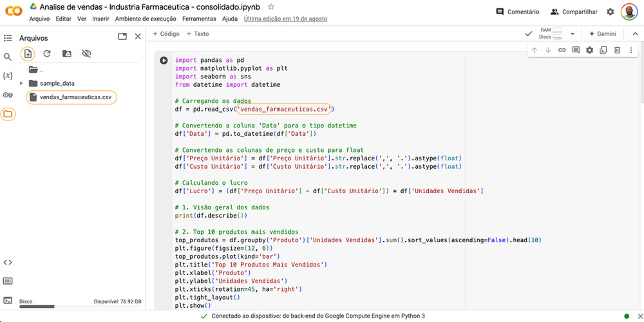Expand the sample_data folder
The width and height of the screenshot is (644, 322).
21,83
